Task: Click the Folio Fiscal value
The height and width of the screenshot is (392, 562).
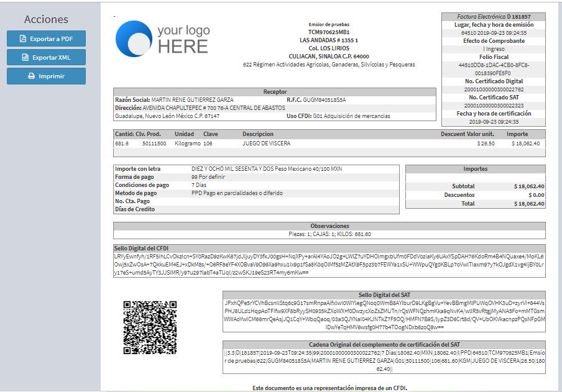Action: [493, 69]
